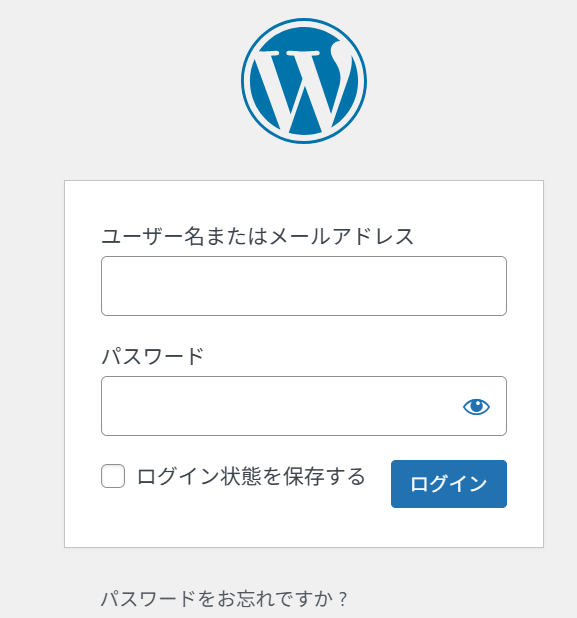Viewport: 577px width, 618px height.
Task: Select the username or email text box
Action: click(304, 286)
